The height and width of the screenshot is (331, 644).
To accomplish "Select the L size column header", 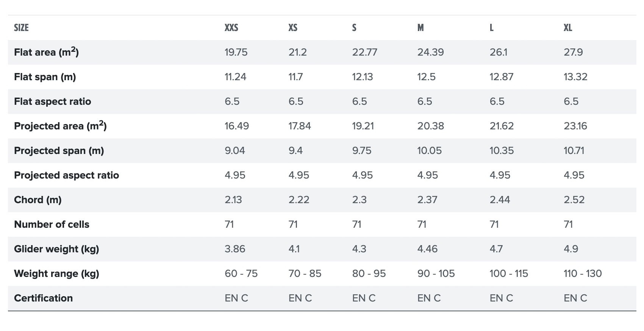I will pyautogui.click(x=491, y=28).
